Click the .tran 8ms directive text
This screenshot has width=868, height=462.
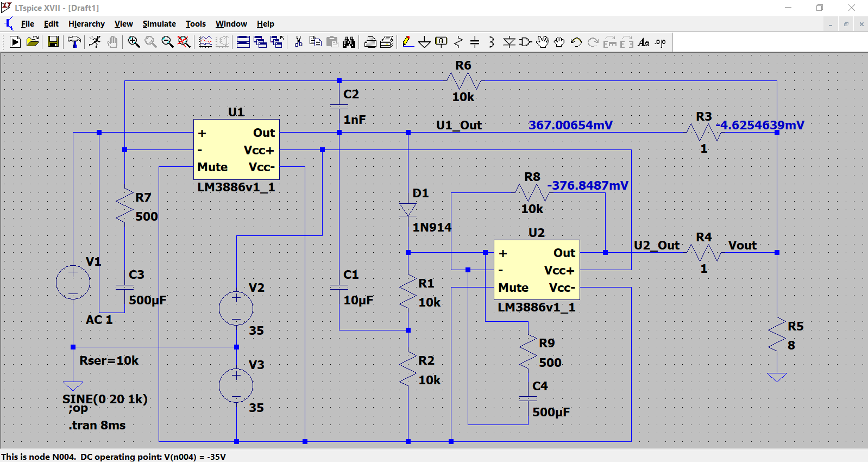pos(97,425)
